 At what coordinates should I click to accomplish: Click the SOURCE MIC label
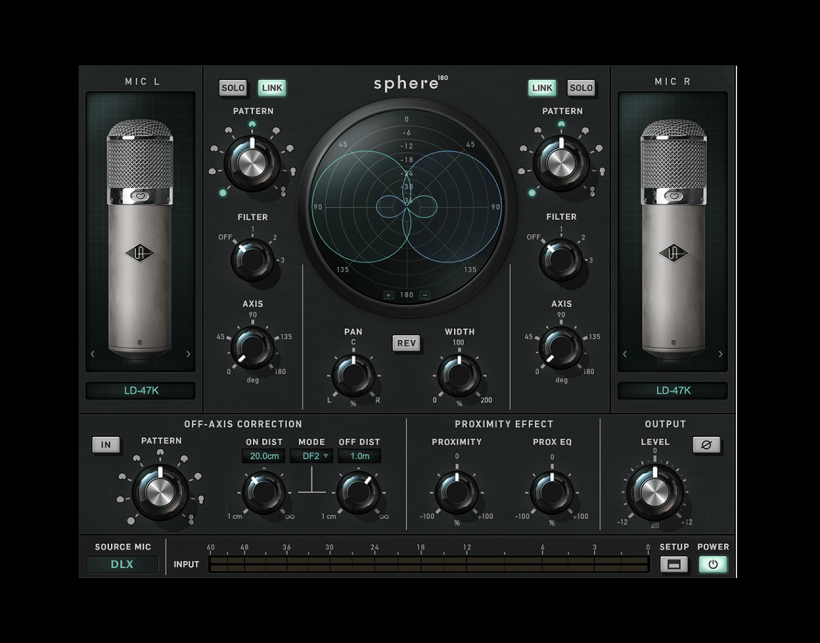click(x=122, y=547)
